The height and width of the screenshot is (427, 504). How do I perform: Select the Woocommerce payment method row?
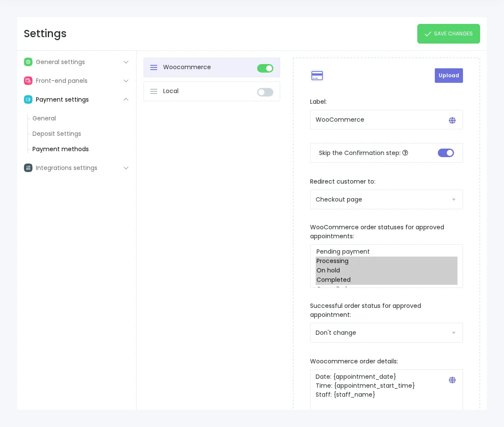(x=212, y=67)
